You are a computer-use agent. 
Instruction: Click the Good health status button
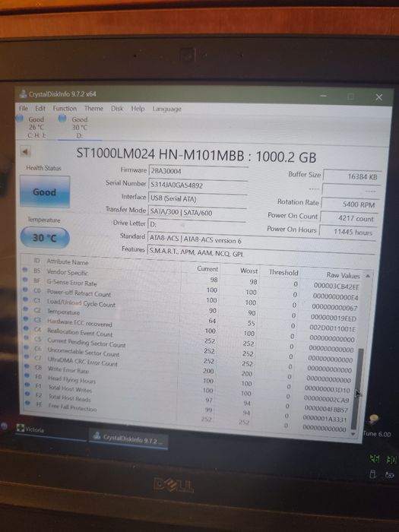tap(45, 192)
